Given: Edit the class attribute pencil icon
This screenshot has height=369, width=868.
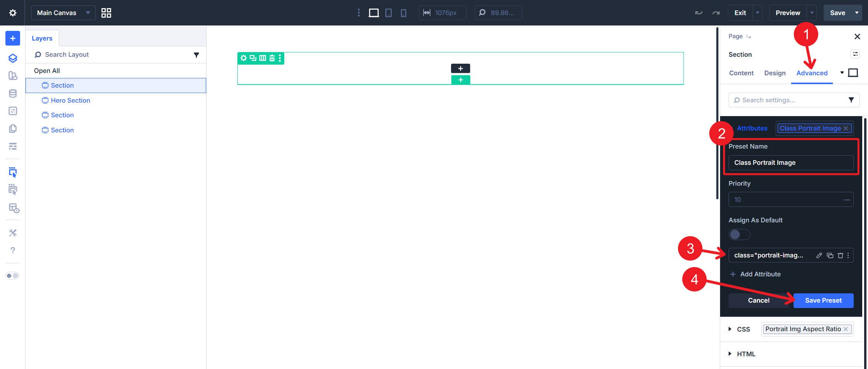Looking at the screenshot, I should pos(819,256).
